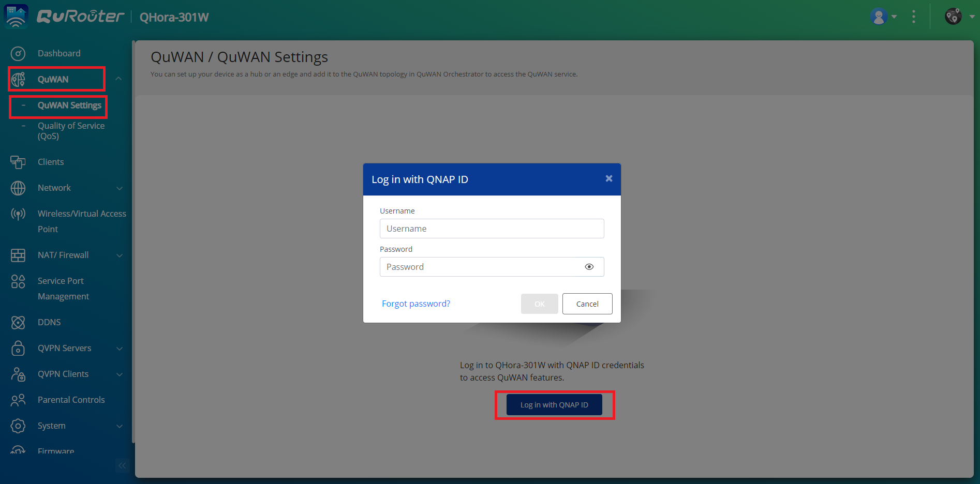Image resolution: width=980 pixels, height=484 pixels.
Task: Click the Clients devices icon
Action: pyautogui.click(x=18, y=162)
